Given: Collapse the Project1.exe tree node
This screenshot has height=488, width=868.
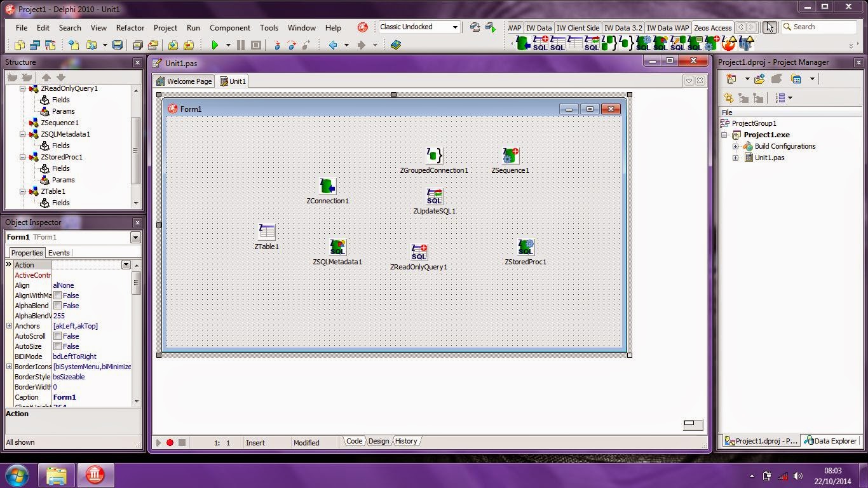Looking at the screenshot, I should [724, 135].
